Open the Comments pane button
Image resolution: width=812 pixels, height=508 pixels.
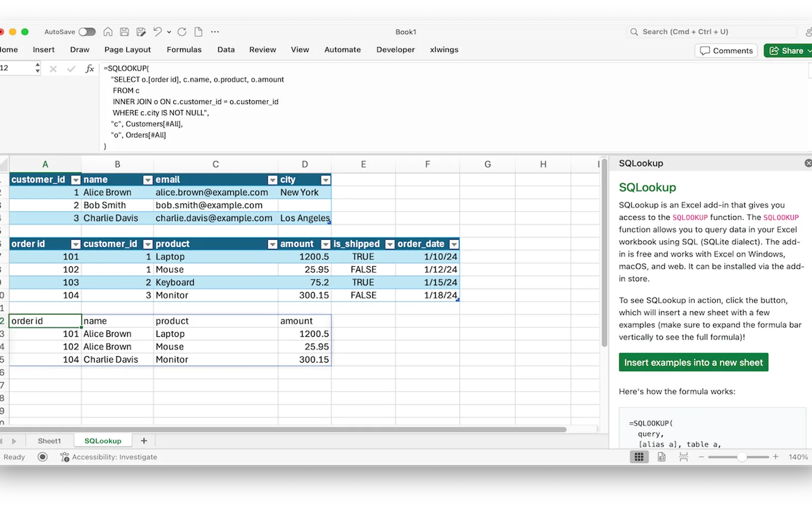click(x=726, y=51)
